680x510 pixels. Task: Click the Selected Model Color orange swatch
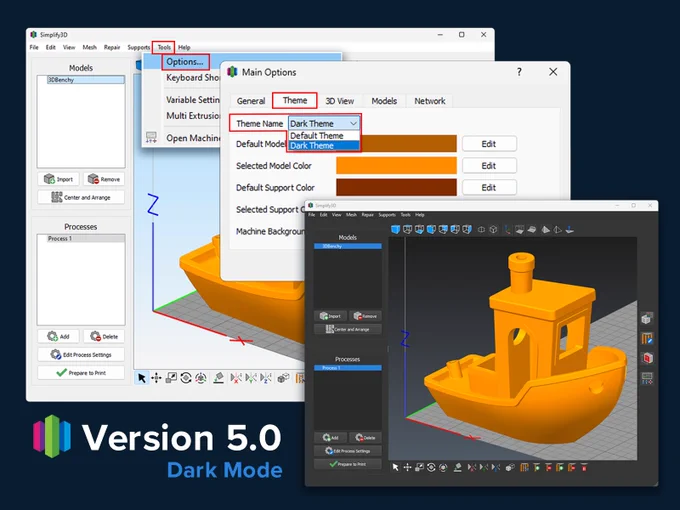tap(396, 166)
